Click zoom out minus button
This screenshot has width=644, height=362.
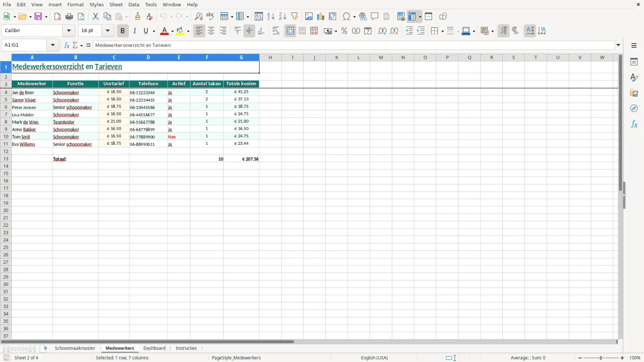tap(580, 358)
